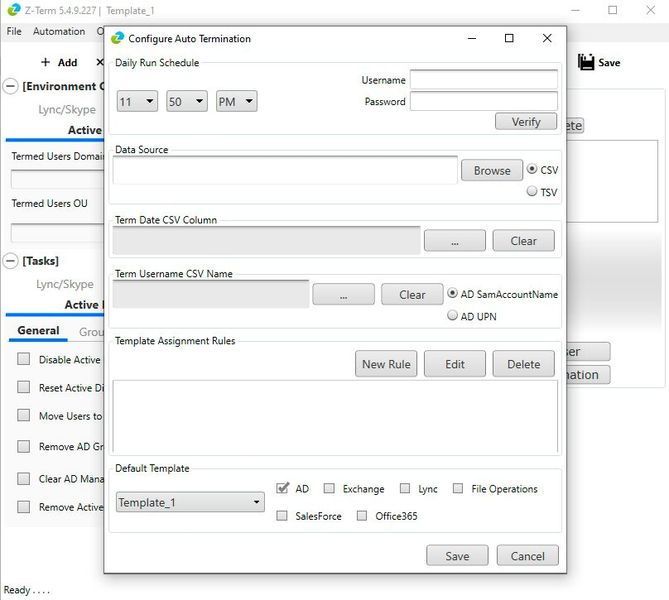The width and height of the screenshot is (669, 600).
Task: Click the Termed Users OU field in main window
Action: click(57, 233)
